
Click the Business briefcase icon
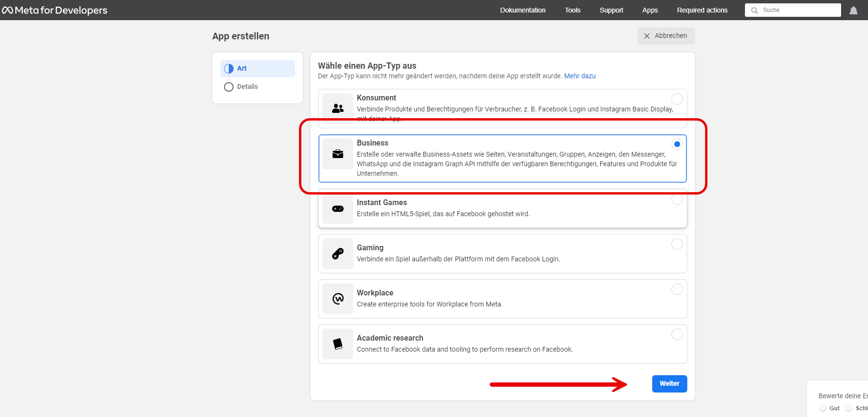click(x=338, y=154)
